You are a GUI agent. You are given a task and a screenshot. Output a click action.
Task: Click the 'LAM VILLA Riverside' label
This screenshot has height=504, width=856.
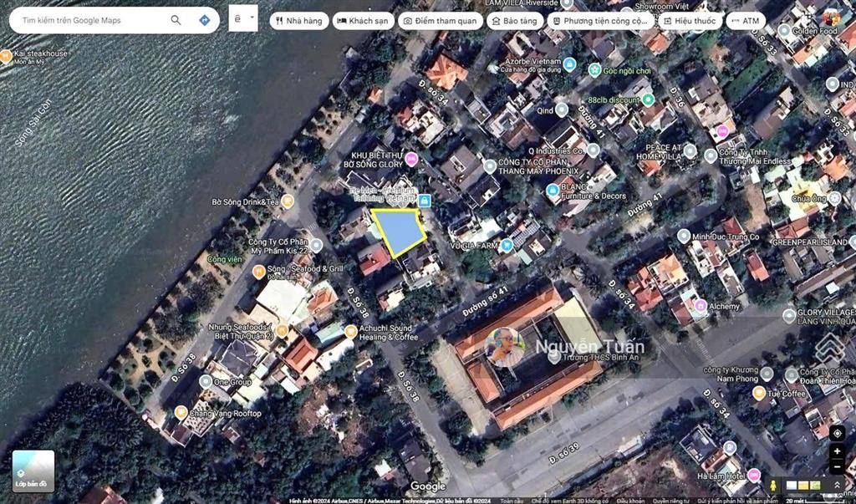click(x=522, y=3)
